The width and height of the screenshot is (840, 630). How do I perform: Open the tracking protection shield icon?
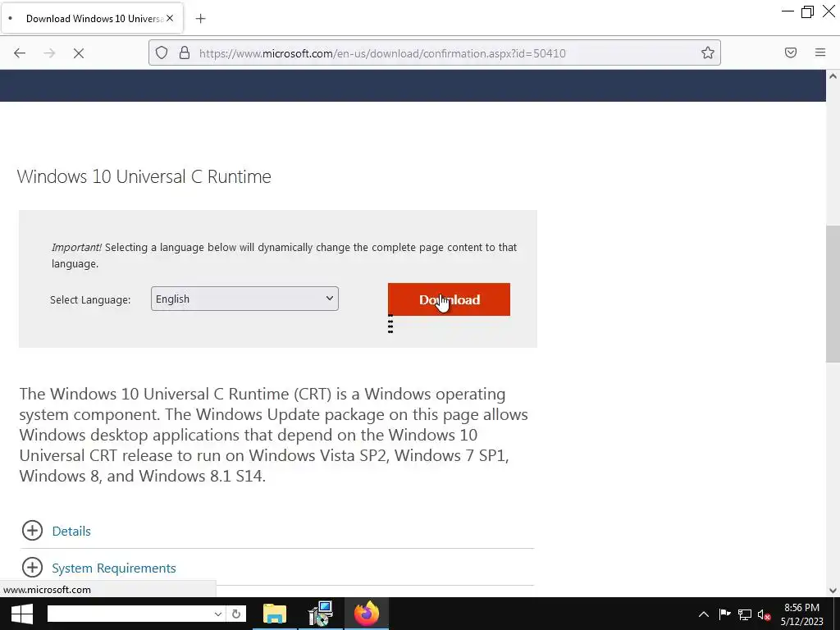pyautogui.click(x=162, y=52)
